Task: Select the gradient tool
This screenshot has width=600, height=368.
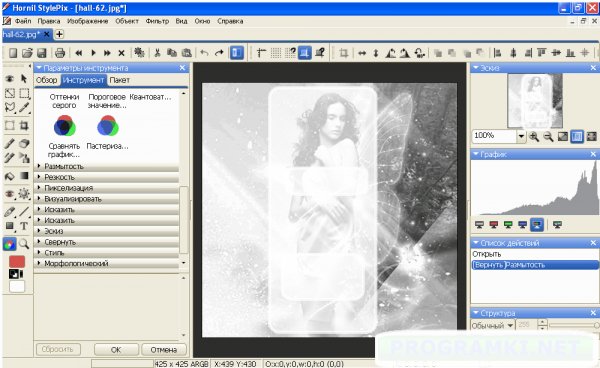Action: point(24,176)
